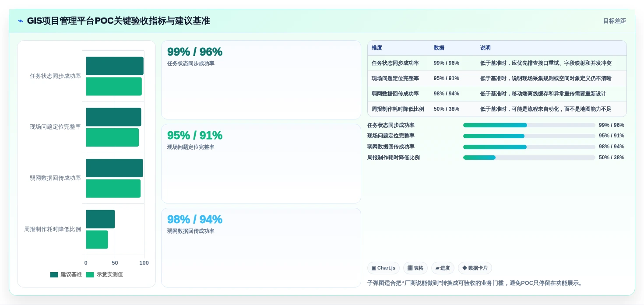Click the note about 移动端离线缓存

[543, 94]
